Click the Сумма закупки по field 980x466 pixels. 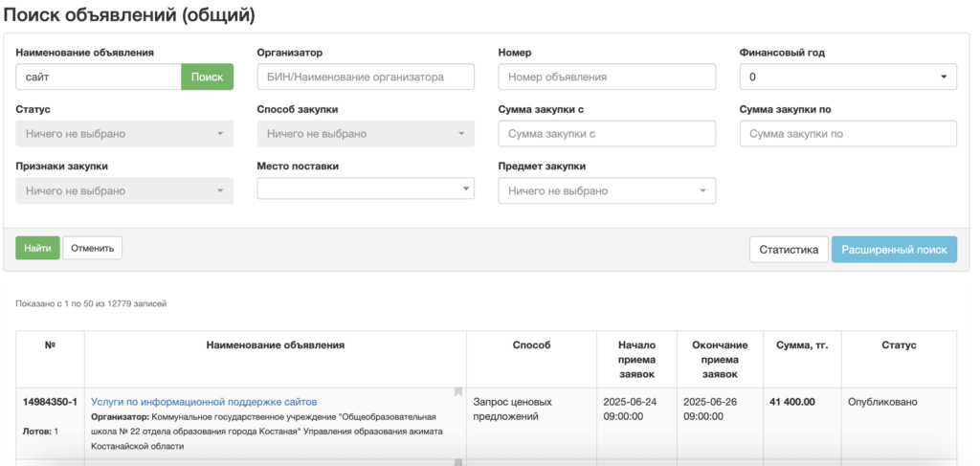click(x=848, y=134)
